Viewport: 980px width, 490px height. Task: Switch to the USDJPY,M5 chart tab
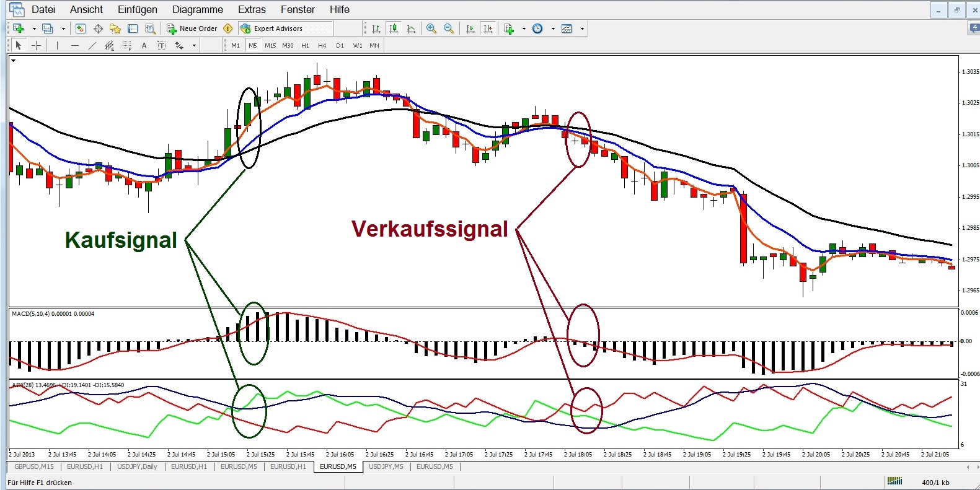pyautogui.click(x=386, y=466)
